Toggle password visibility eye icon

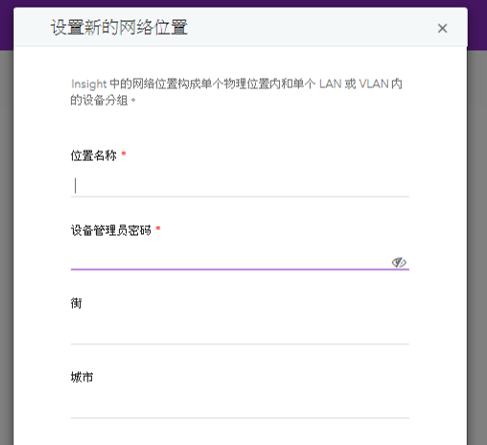pyautogui.click(x=399, y=262)
